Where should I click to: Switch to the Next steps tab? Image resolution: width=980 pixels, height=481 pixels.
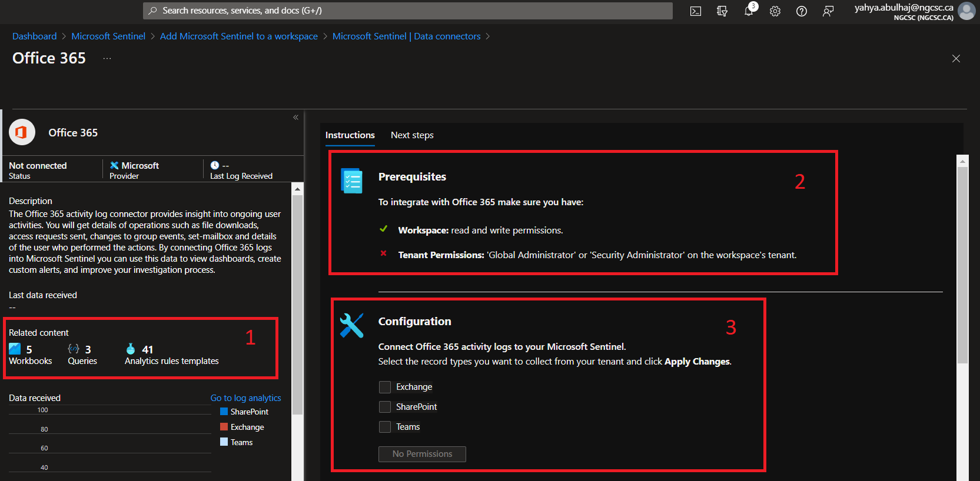click(412, 135)
